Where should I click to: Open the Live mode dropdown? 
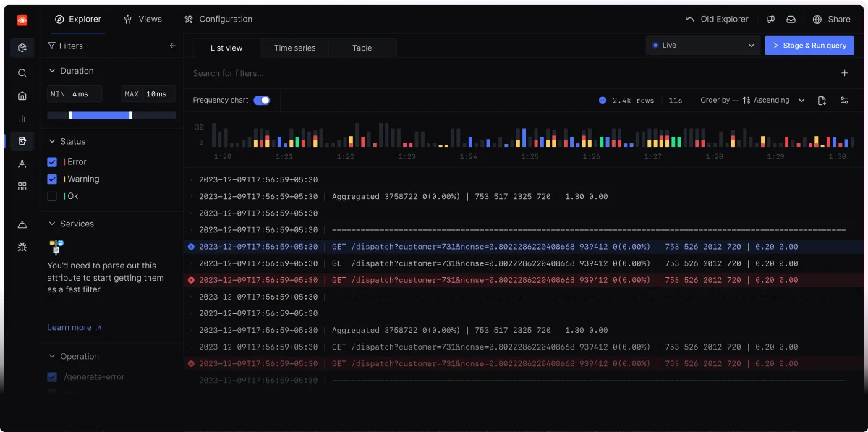click(702, 45)
